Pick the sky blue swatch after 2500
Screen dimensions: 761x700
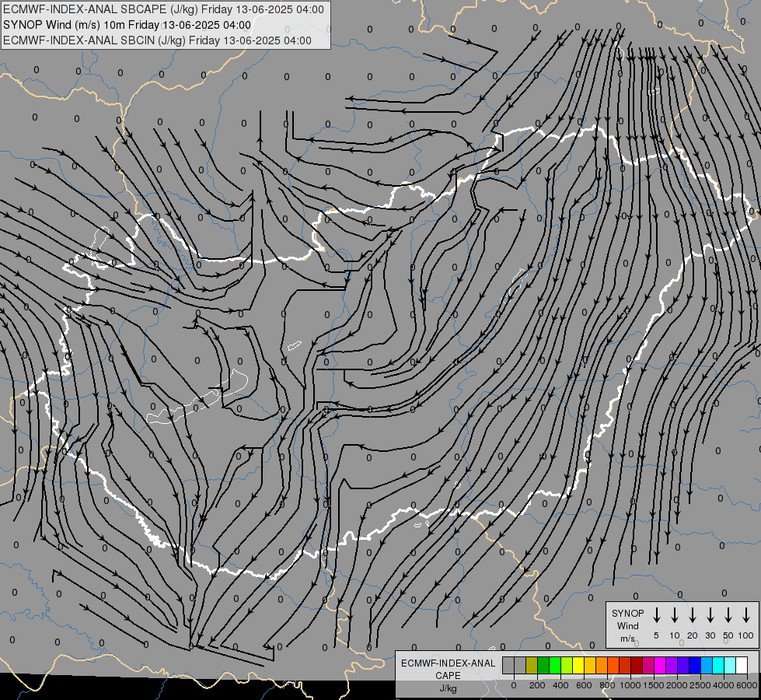707,665
